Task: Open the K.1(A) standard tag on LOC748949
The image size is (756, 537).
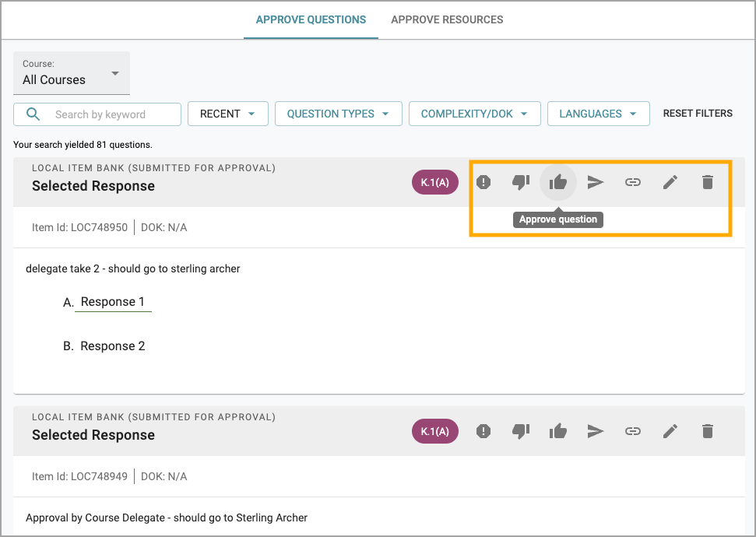Action: coord(435,431)
